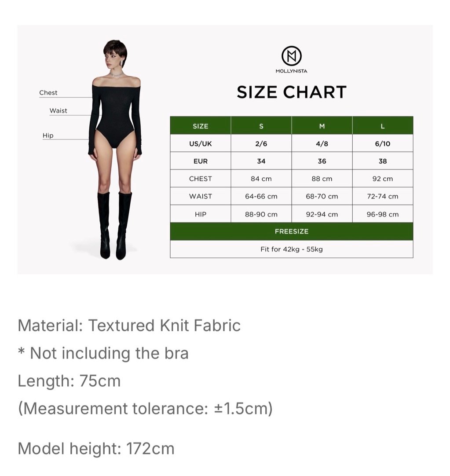450x476 pixels.
Task: Click the 96-98 cm hip value
Action: [383, 214]
